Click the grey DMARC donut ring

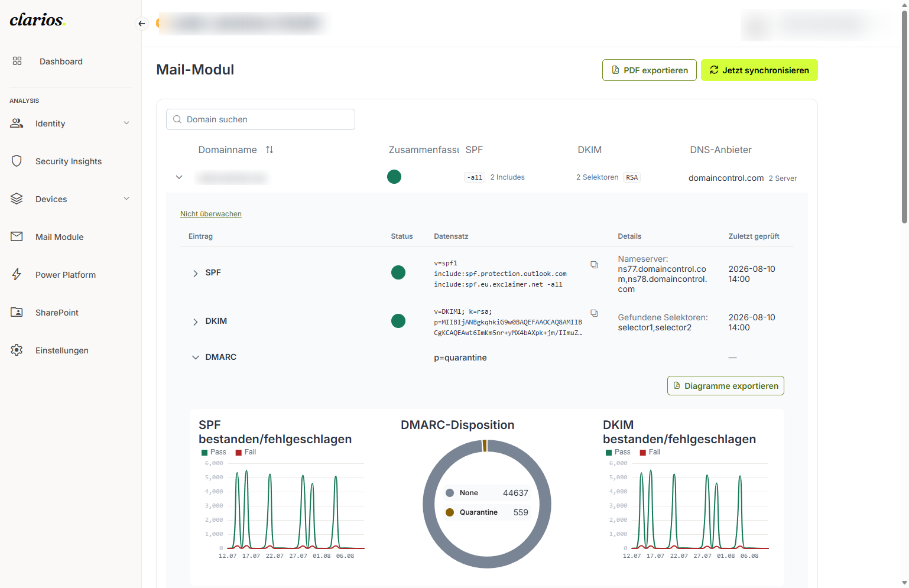(x=429, y=504)
